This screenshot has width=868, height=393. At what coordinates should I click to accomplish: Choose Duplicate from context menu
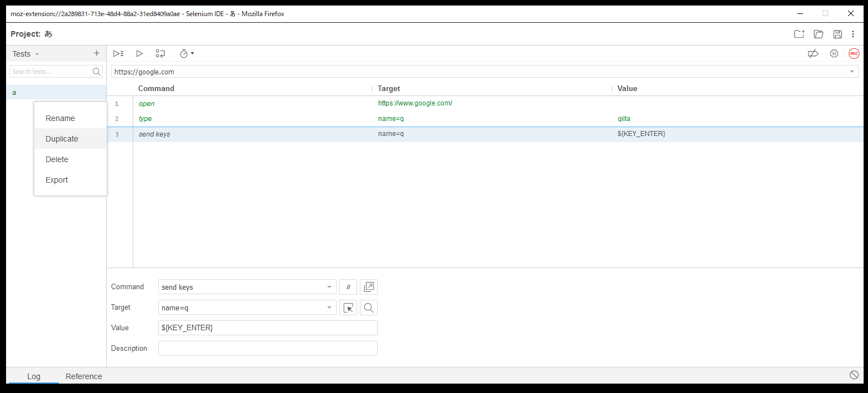point(71,139)
